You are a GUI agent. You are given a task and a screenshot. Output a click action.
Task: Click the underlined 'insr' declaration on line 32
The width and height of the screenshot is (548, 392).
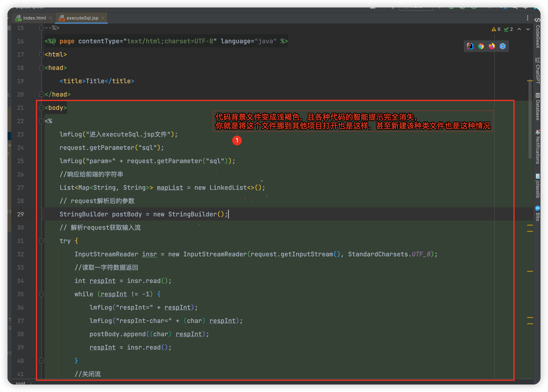coord(149,254)
